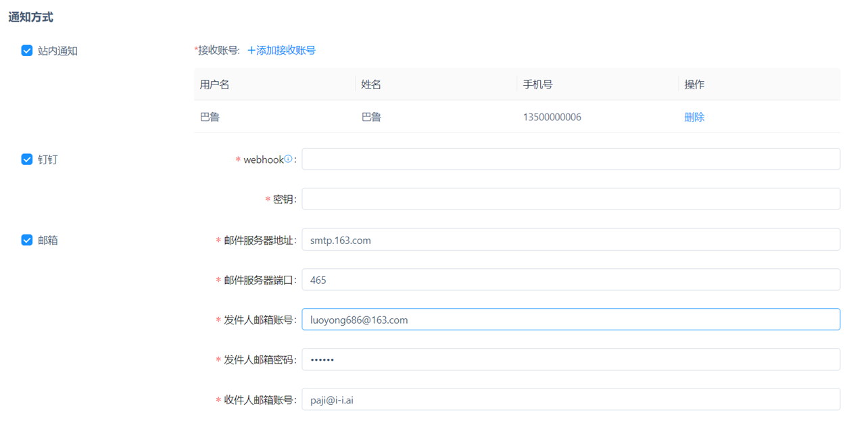
Task: Toggle the 钉钉 notification checkbox
Action: (x=27, y=159)
